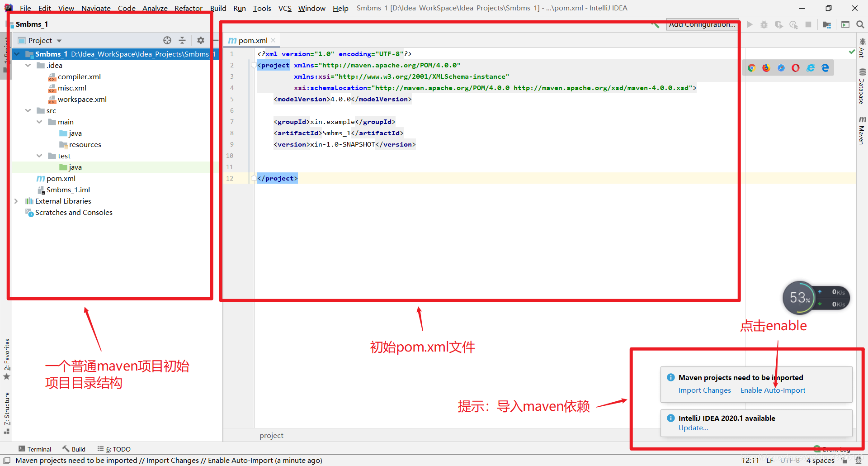The width and height of the screenshot is (868, 466).
Task: Click the Stop square icon
Action: pyautogui.click(x=808, y=24)
